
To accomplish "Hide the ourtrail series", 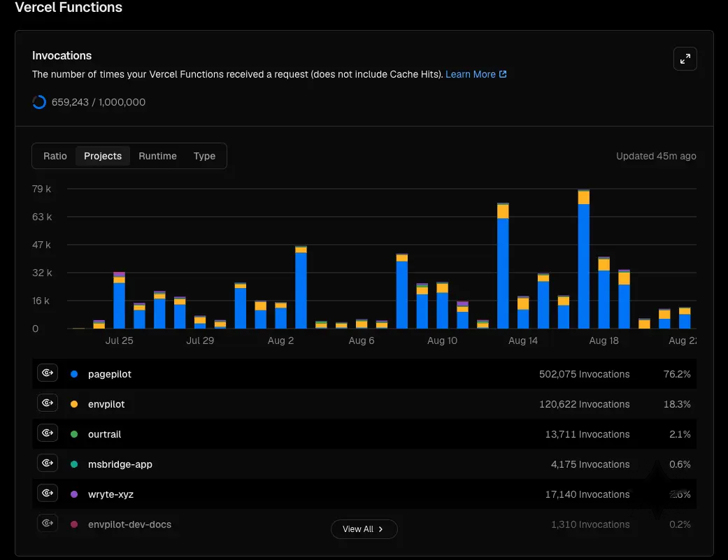I will tap(48, 433).
